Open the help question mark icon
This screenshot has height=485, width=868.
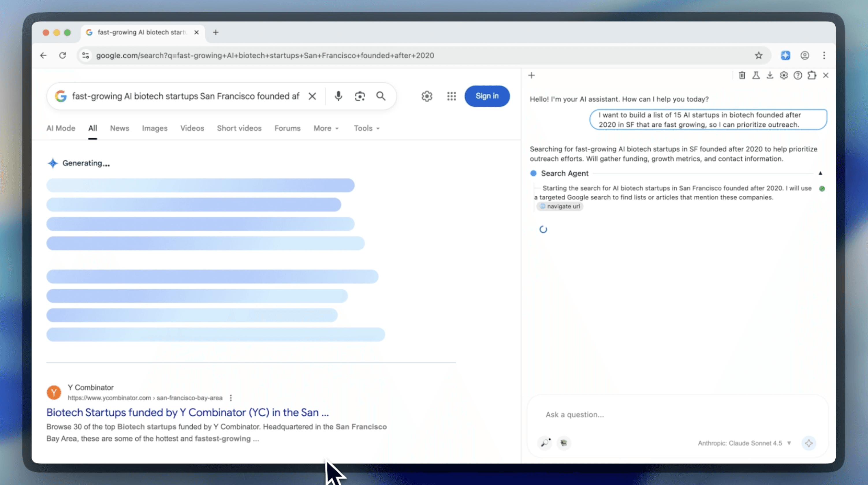[798, 75]
